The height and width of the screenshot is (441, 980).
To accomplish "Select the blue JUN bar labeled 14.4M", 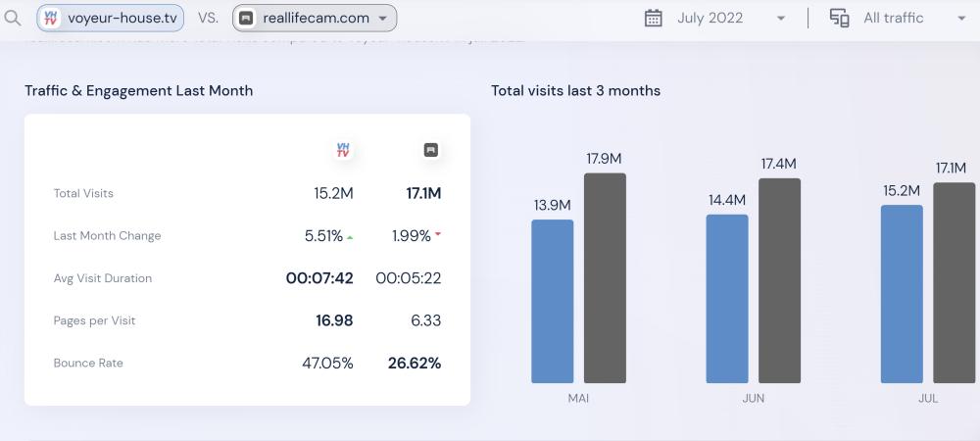I will pos(726,299).
